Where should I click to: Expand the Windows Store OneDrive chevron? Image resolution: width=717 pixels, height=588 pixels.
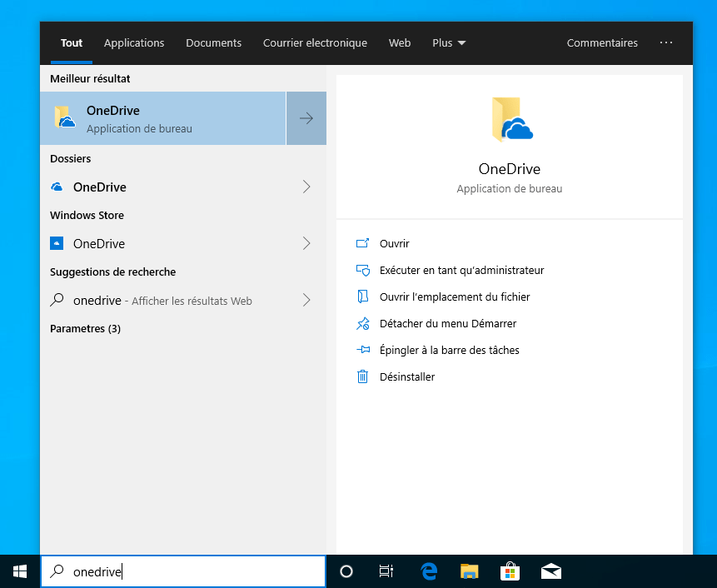(x=306, y=243)
